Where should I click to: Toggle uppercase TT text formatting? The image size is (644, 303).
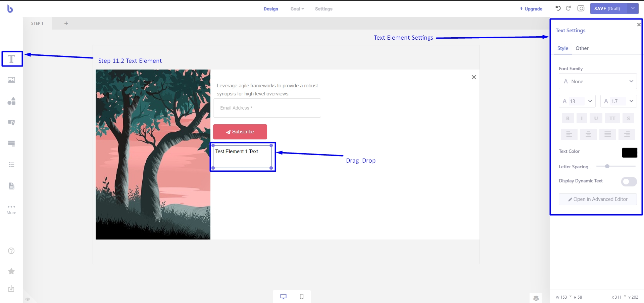point(612,118)
